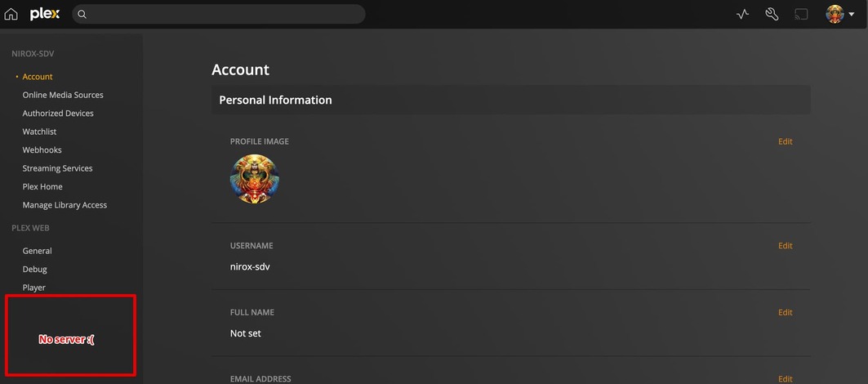
Task: Open the activity pulse icon
Action: point(742,14)
